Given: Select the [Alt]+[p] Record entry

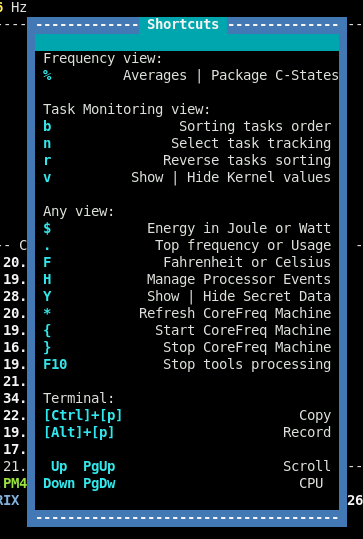Looking at the screenshot, I should (x=187, y=433).
